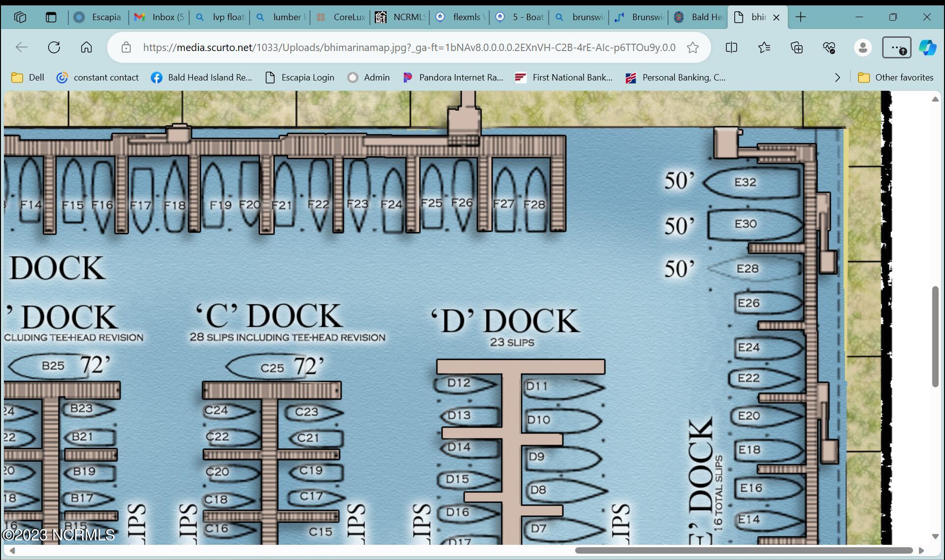This screenshot has width=945, height=560.
Task: Switch to the Escapia tab
Action: click(x=98, y=17)
